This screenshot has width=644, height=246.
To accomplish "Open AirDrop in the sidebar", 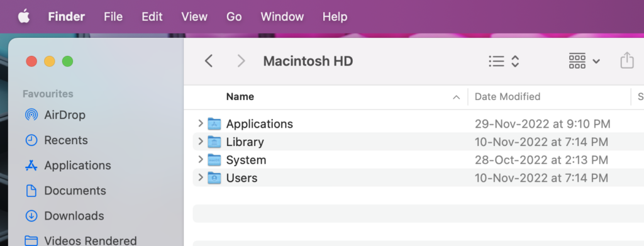I will click(x=65, y=115).
